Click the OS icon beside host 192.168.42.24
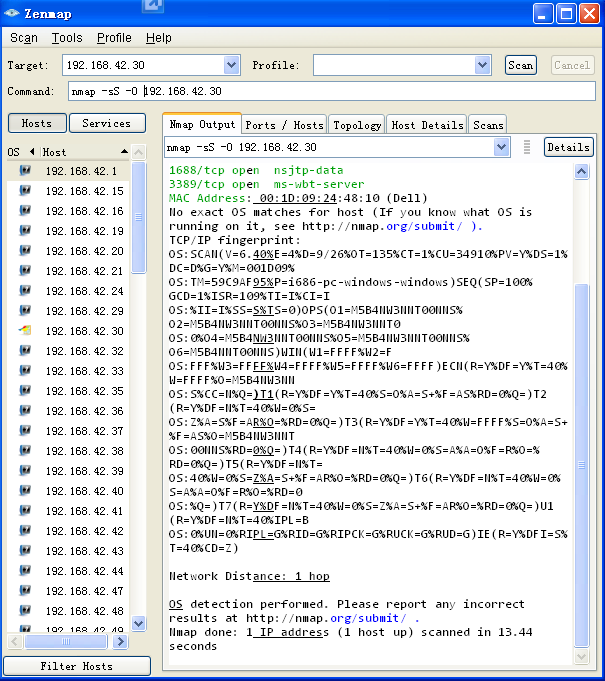 click(x=25, y=290)
